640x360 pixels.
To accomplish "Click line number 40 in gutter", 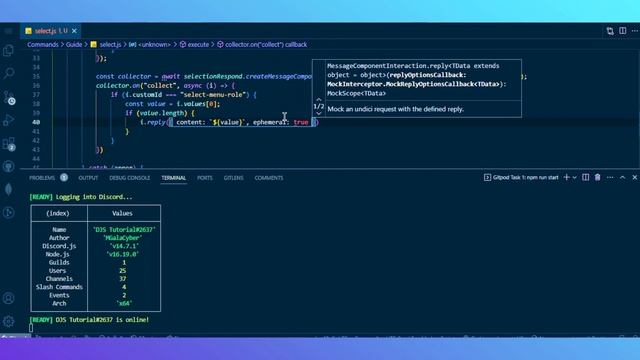I will (36, 122).
